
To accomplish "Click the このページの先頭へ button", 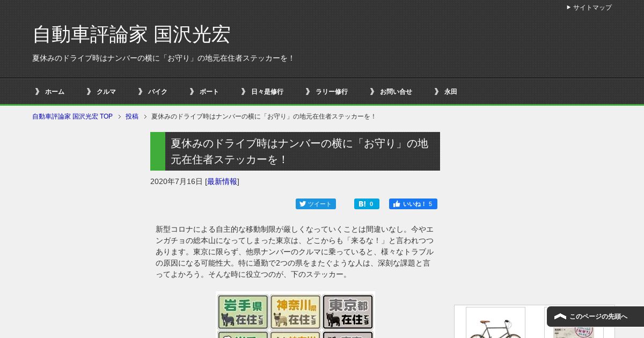I will 595,317.
